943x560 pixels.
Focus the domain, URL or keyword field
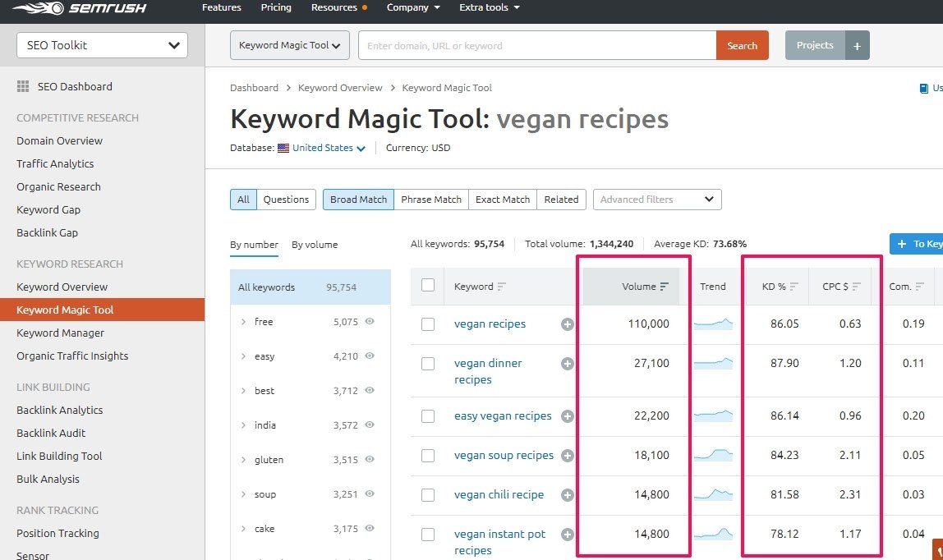537,46
